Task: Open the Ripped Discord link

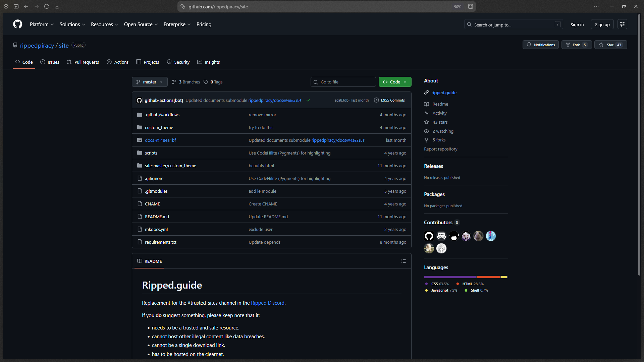Action: (268, 303)
